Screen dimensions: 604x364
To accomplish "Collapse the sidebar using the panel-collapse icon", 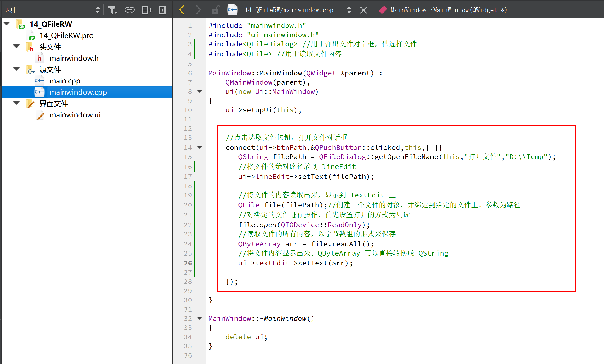I will pos(162,10).
